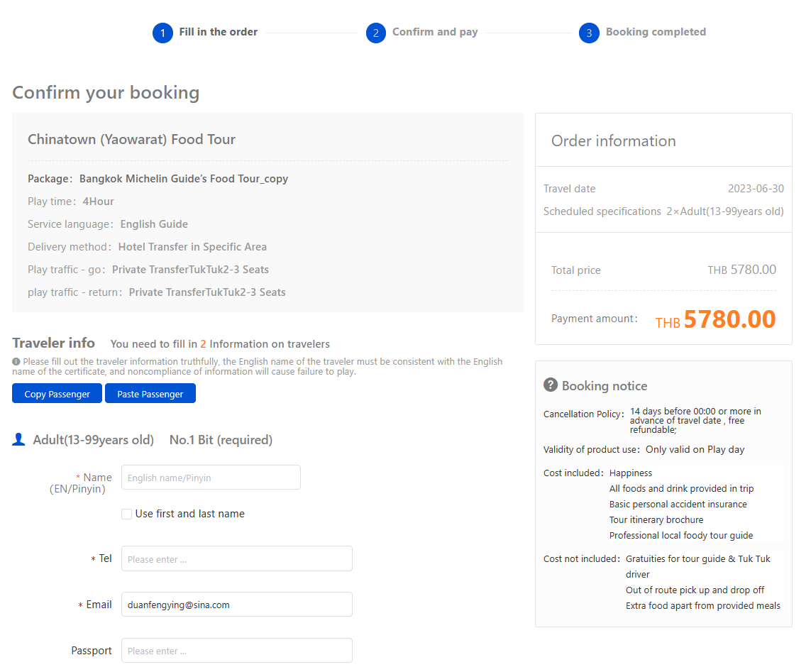Click the Order information heading
The height and width of the screenshot is (672, 811).
click(613, 141)
